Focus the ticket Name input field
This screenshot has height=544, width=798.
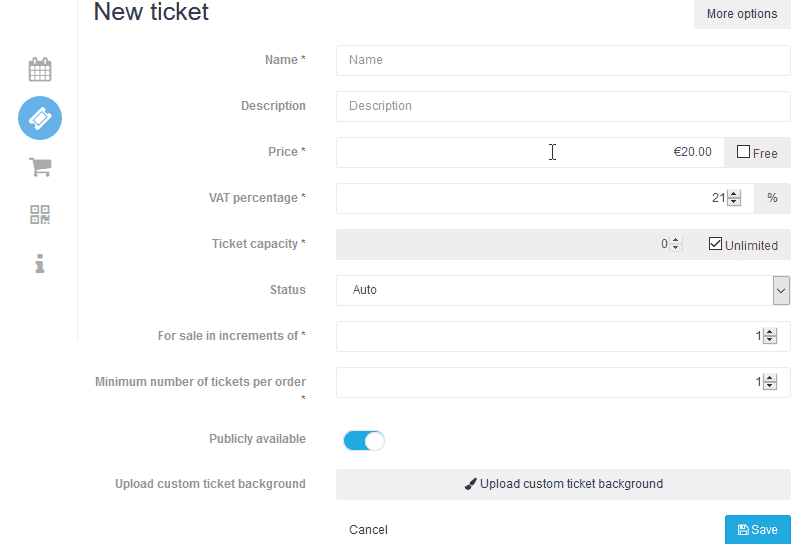click(x=563, y=60)
